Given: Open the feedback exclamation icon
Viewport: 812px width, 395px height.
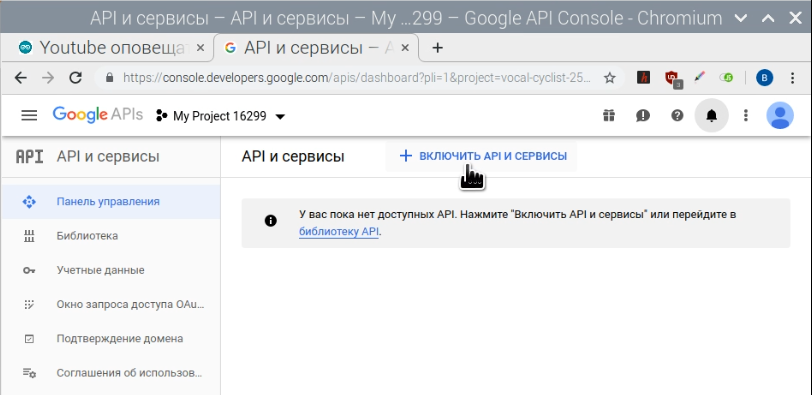Looking at the screenshot, I should (x=643, y=115).
